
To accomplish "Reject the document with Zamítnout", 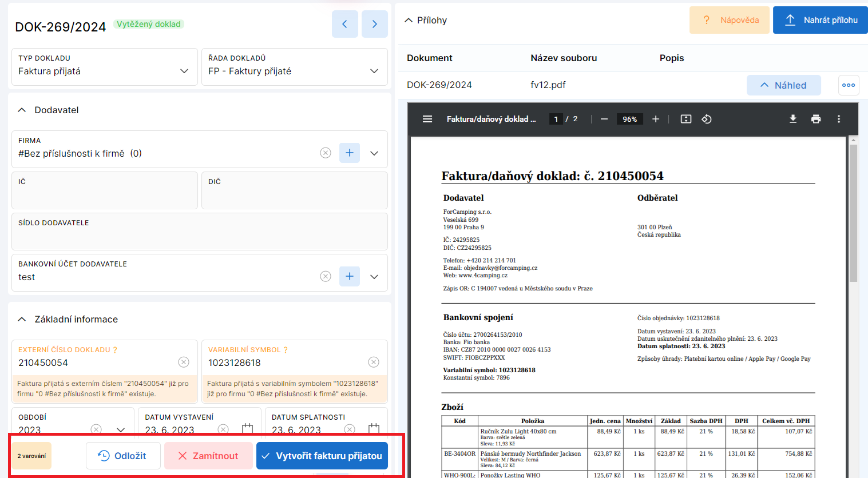I will pyautogui.click(x=208, y=456).
